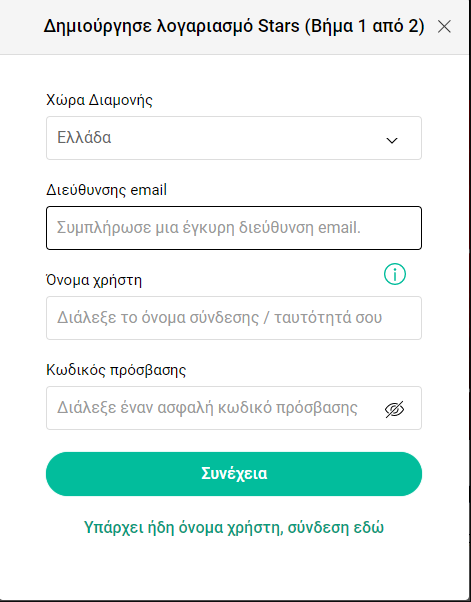This screenshot has width=471, height=602.
Task: Open the Χώρα Διαμονής combo box
Action: (x=234, y=138)
